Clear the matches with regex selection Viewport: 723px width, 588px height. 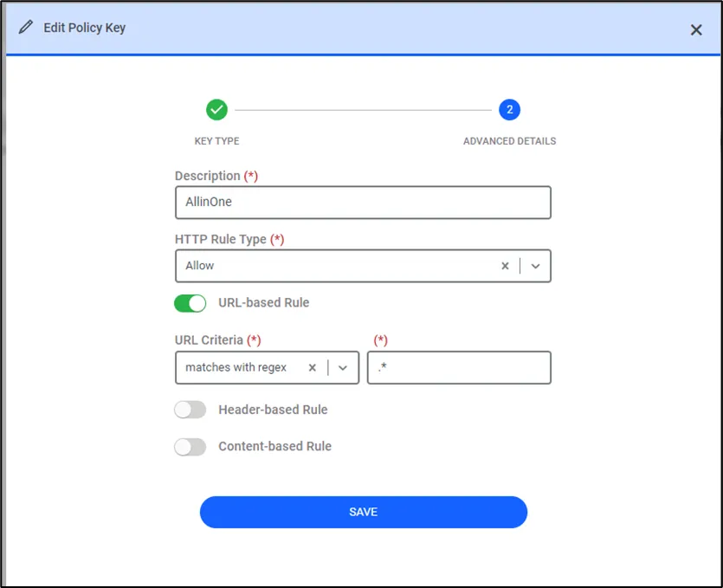point(313,367)
